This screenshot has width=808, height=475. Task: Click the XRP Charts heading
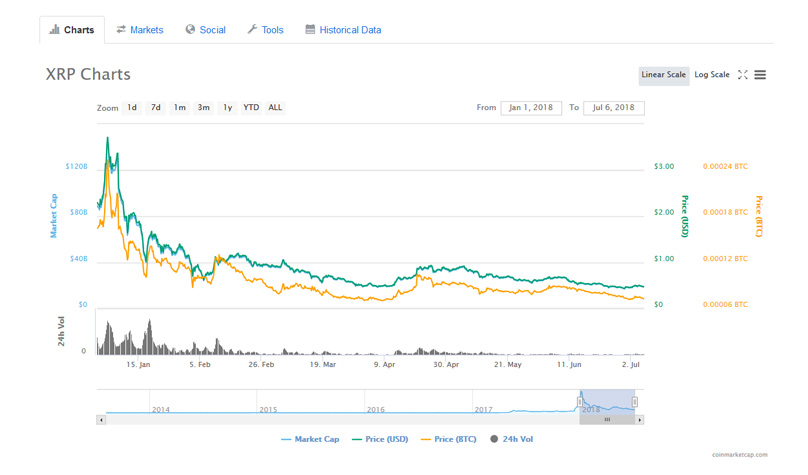pyautogui.click(x=88, y=74)
